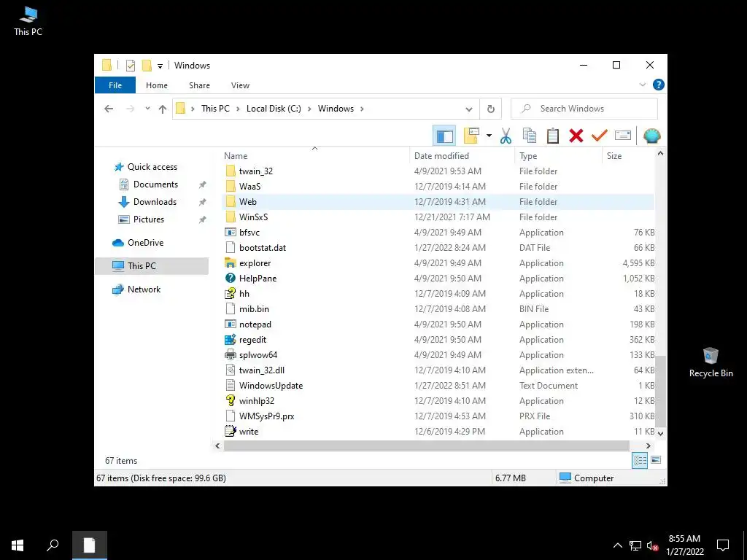Select the HelpPane application icon
The height and width of the screenshot is (560, 747).
click(231, 278)
